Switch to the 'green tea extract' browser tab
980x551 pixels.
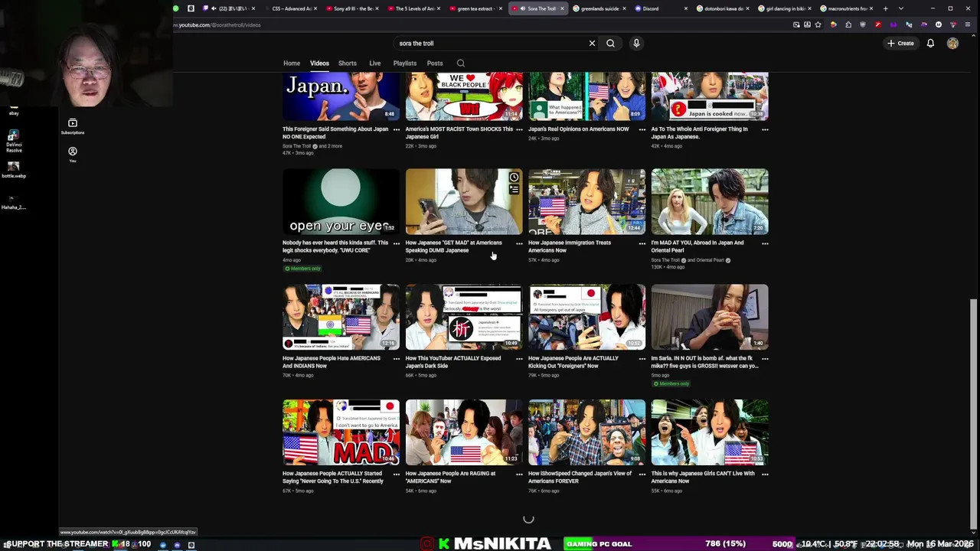475,8
